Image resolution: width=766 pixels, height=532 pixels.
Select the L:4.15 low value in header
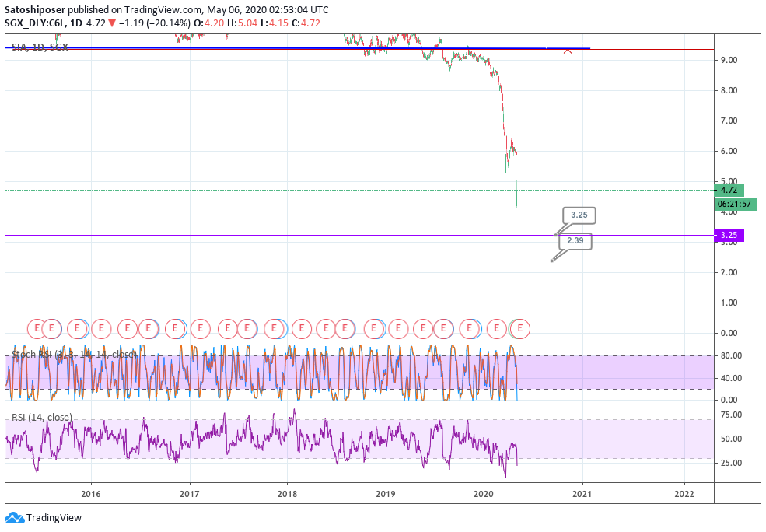(x=275, y=23)
